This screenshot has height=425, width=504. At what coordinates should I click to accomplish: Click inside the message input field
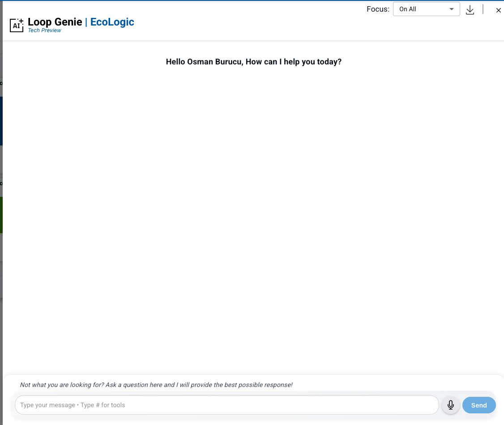227,405
